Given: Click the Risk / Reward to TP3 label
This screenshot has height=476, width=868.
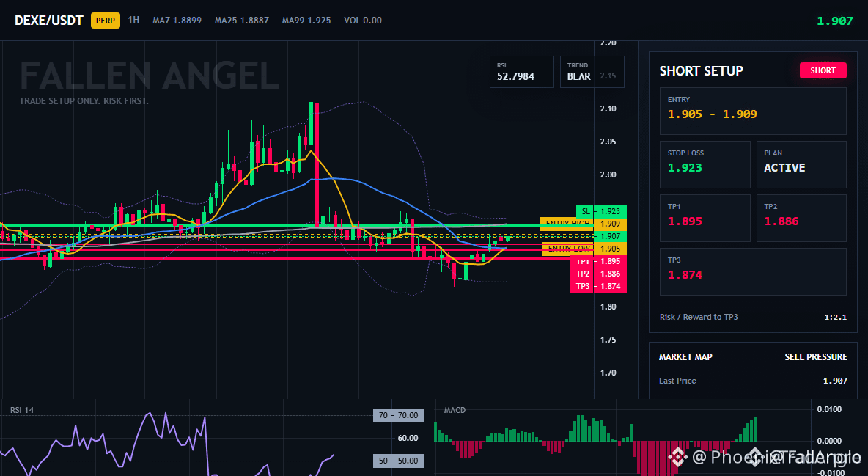Looking at the screenshot, I should click(699, 317).
